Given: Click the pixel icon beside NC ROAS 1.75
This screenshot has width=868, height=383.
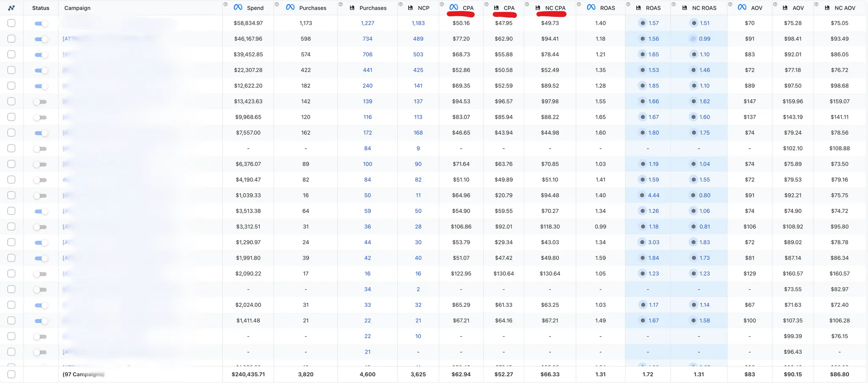Looking at the screenshot, I should 694,133.
